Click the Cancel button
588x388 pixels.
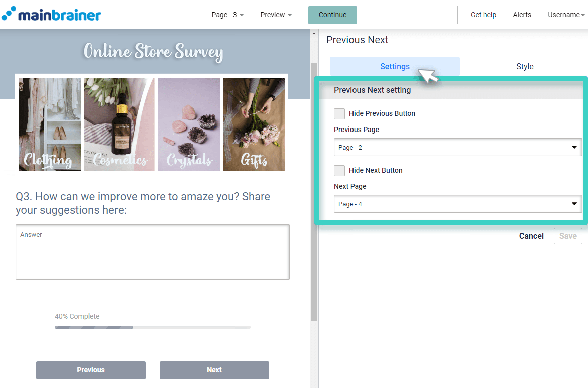(x=531, y=236)
